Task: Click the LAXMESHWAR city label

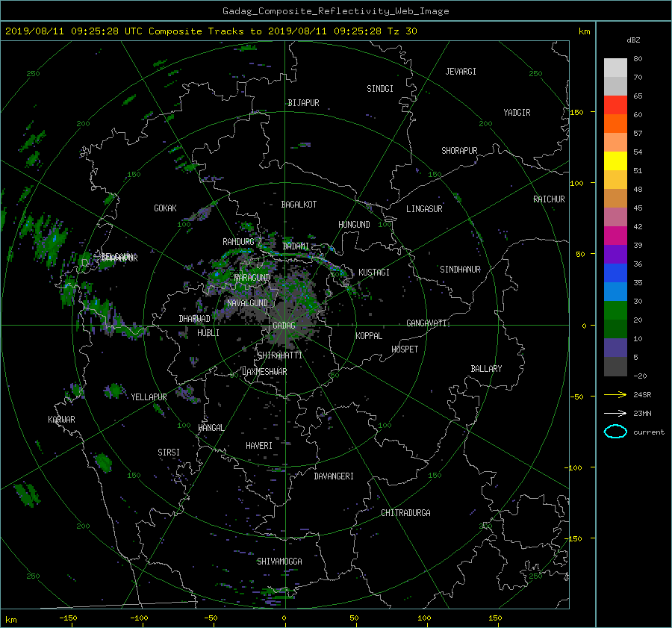Action: coord(264,372)
